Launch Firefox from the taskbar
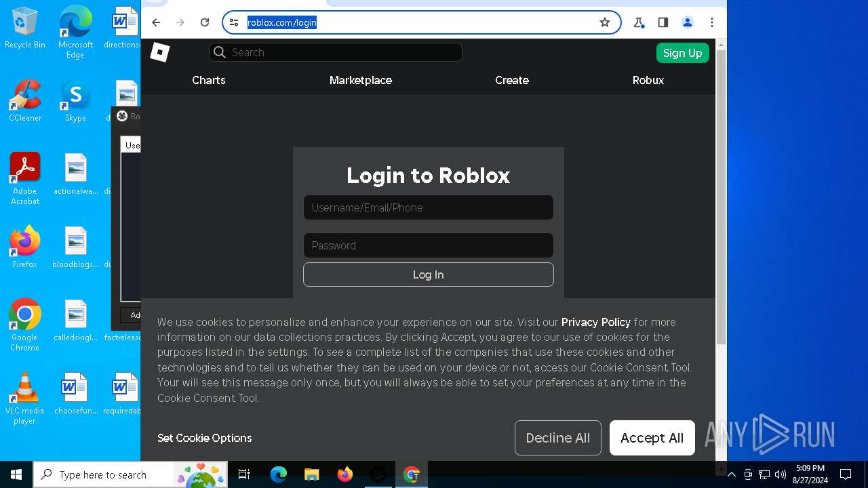The width and height of the screenshot is (868, 488). (x=344, y=474)
